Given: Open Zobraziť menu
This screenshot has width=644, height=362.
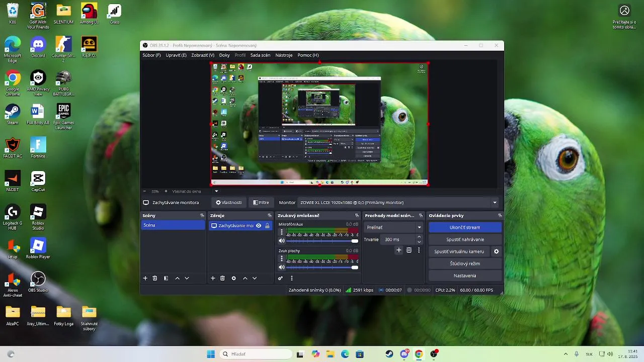Looking at the screenshot, I should click(x=203, y=55).
